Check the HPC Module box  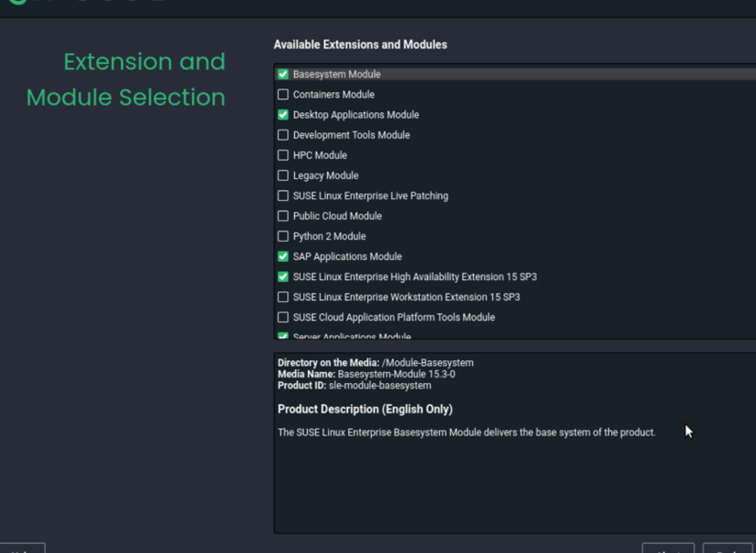pyautogui.click(x=283, y=155)
